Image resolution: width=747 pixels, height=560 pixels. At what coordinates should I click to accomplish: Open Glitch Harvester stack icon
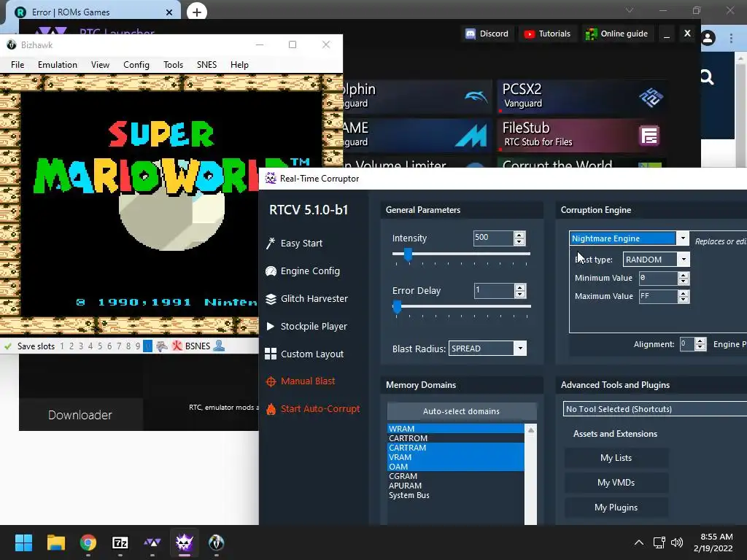pyautogui.click(x=271, y=298)
